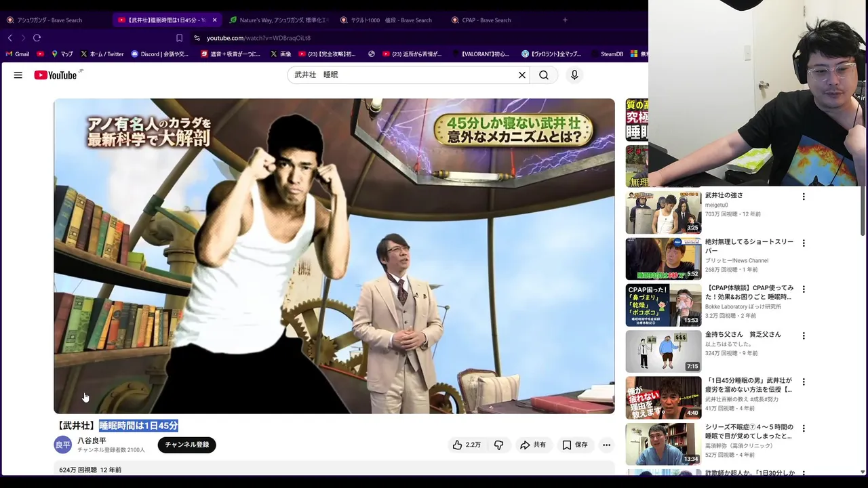Image resolution: width=868 pixels, height=488 pixels.
Task: Open the 【完全攻略】 YouTube bookmark
Action: pyautogui.click(x=327, y=54)
